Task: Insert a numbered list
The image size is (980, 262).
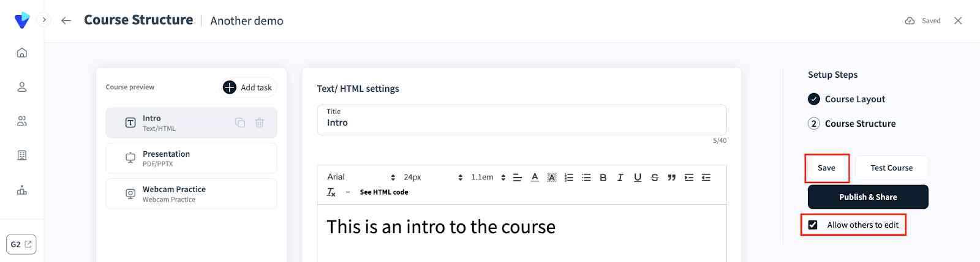Action: [569, 178]
